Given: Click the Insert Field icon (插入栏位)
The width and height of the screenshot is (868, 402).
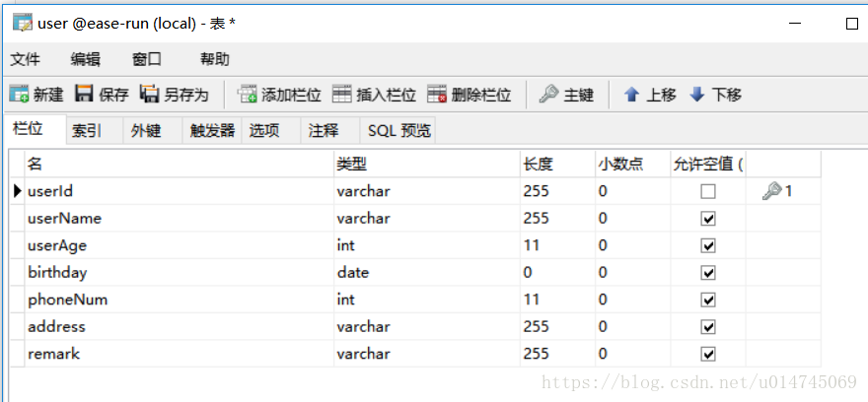Looking at the screenshot, I should coord(342,95).
